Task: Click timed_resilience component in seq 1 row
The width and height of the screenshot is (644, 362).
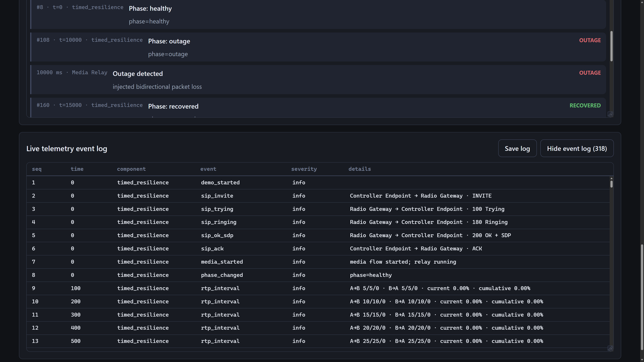Action: (143, 183)
